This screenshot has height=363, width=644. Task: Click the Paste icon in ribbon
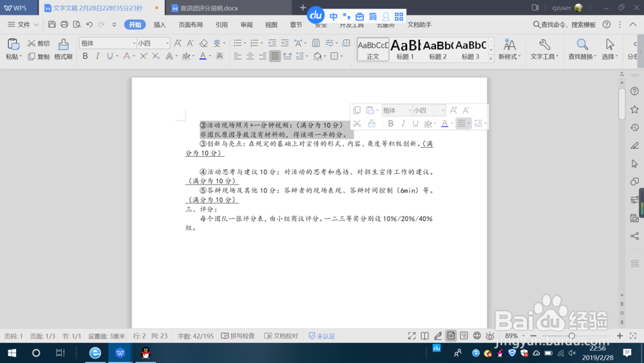(13, 44)
